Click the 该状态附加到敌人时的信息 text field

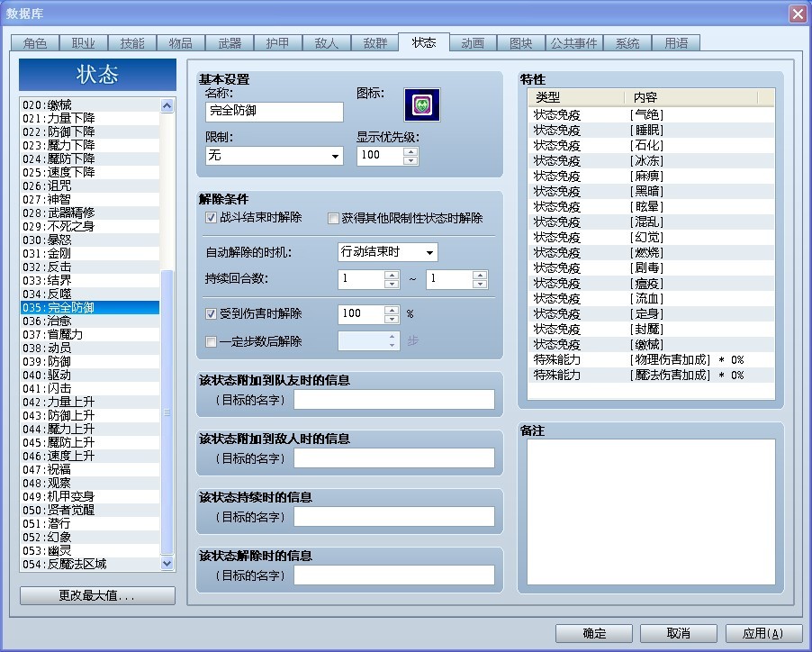[x=394, y=458]
